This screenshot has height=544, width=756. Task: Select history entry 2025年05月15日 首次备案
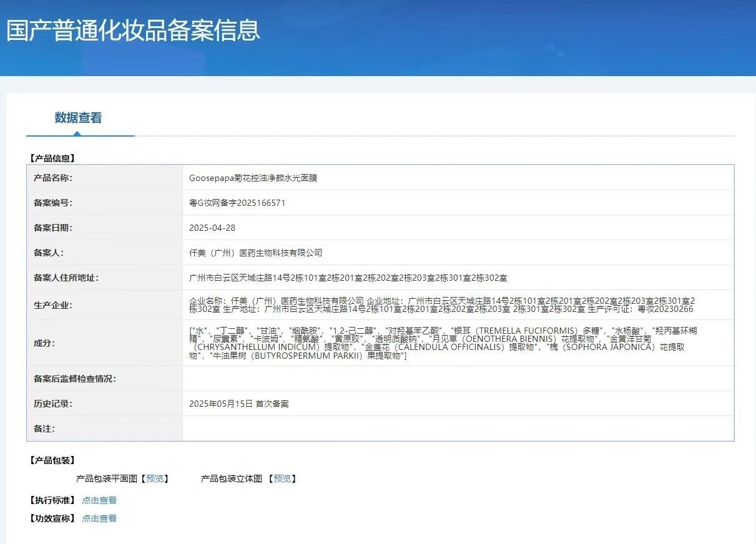[239, 404]
